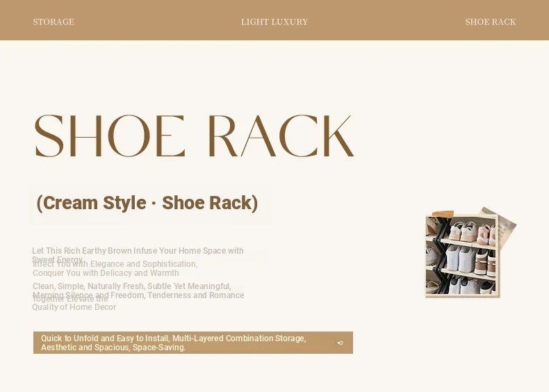Click the orange tape atop the photo
Screen dimensions: 549x392
(443, 214)
